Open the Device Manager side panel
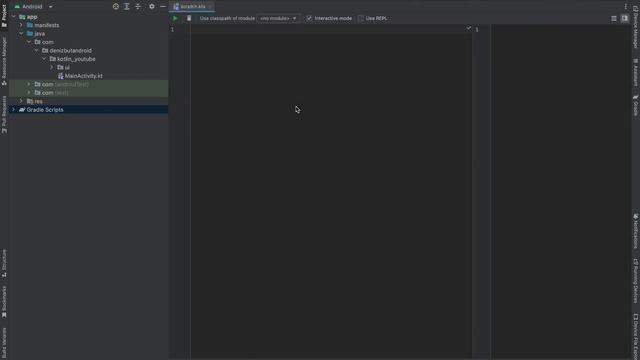The image size is (640, 360). [x=636, y=27]
